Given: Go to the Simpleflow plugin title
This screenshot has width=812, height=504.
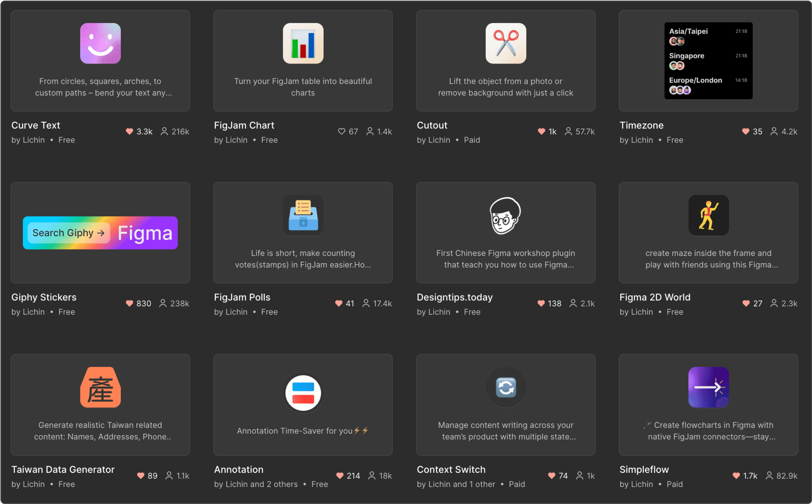Looking at the screenshot, I should (644, 469).
